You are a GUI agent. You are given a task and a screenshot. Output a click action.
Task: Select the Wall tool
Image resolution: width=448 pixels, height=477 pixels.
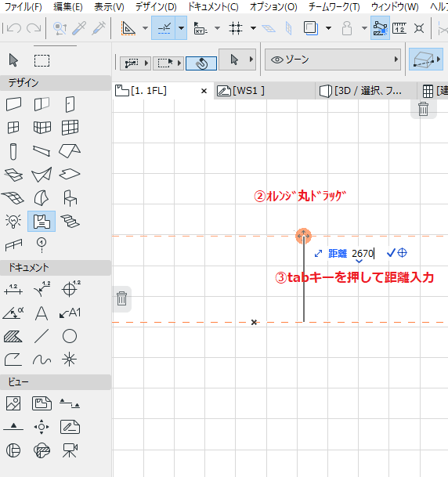13,104
